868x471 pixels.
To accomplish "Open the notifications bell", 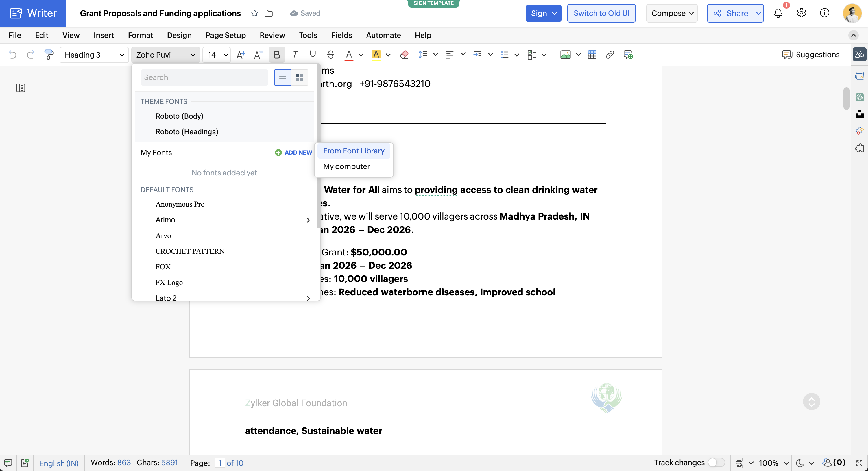I will (x=778, y=13).
